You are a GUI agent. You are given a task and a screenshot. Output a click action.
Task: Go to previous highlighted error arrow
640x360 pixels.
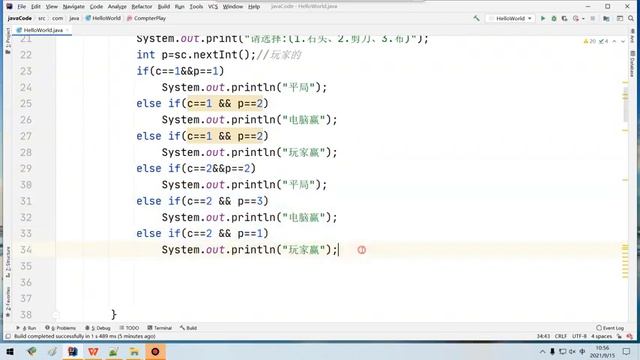click(x=614, y=41)
